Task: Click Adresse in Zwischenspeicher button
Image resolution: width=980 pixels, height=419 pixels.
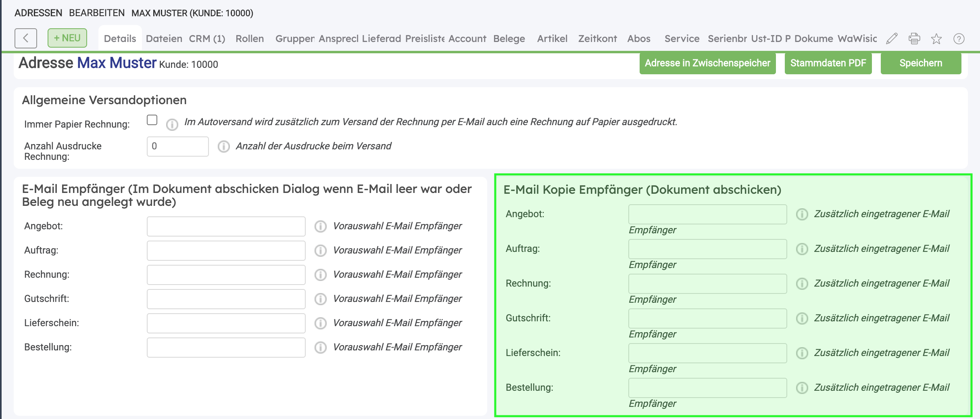Action: pos(707,63)
